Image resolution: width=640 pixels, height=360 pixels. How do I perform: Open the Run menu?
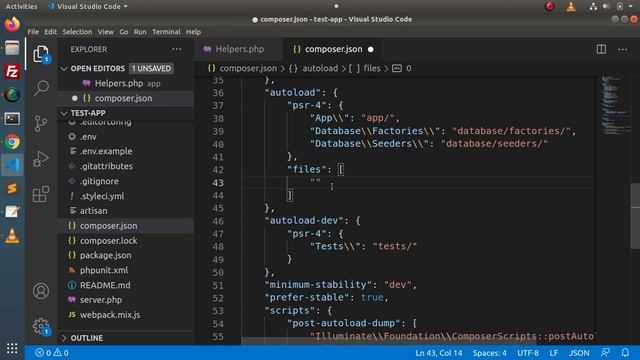click(140, 32)
